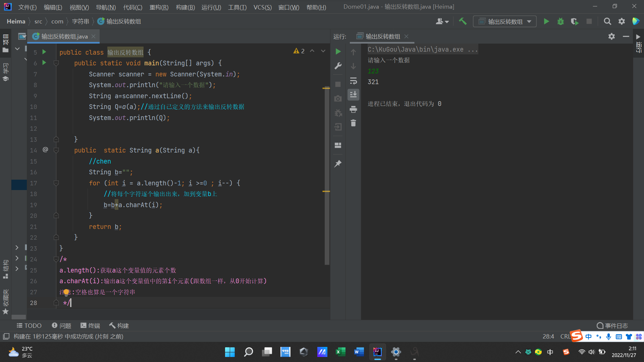This screenshot has height=362, width=644.
Task: Open the user account dropdown arrow
Action: pos(447,22)
